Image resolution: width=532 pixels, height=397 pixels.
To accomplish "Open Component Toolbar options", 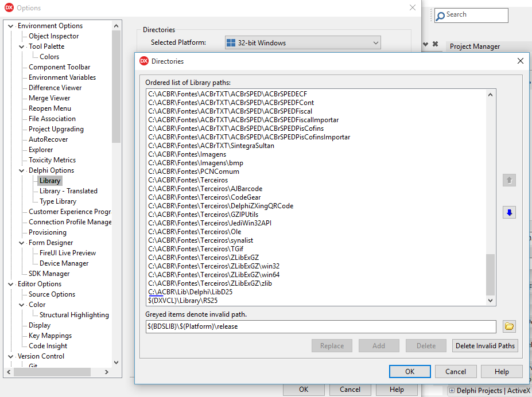I will [x=59, y=67].
